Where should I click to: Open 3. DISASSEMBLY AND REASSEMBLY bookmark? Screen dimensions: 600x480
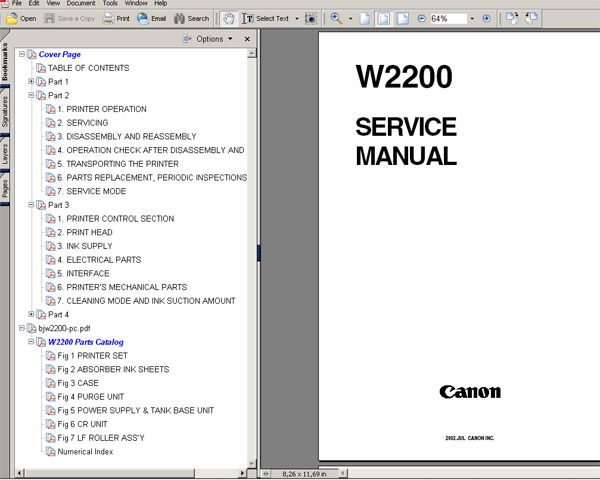(127, 137)
